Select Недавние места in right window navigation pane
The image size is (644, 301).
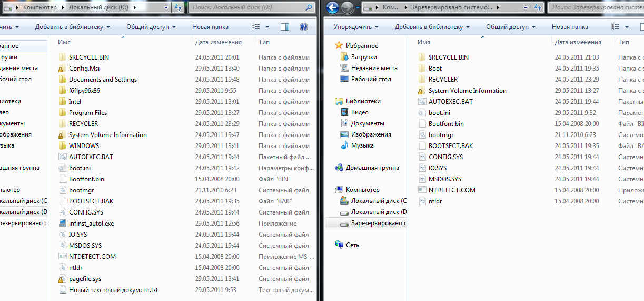click(x=374, y=68)
